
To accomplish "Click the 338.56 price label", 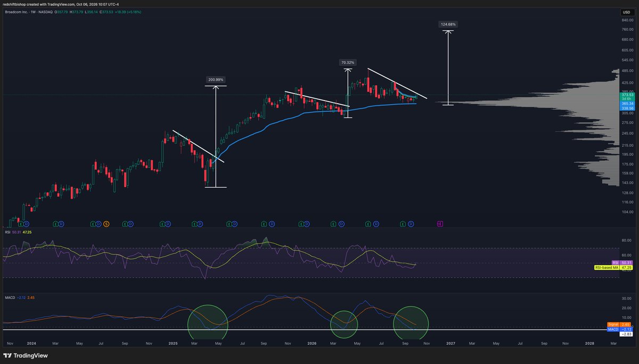I will click(x=626, y=107).
